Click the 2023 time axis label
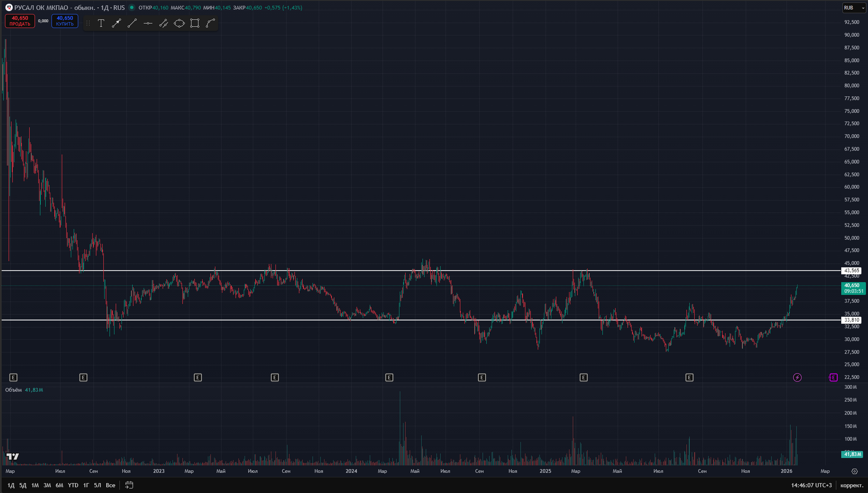This screenshot has width=868, height=493. [x=159, y=471]
